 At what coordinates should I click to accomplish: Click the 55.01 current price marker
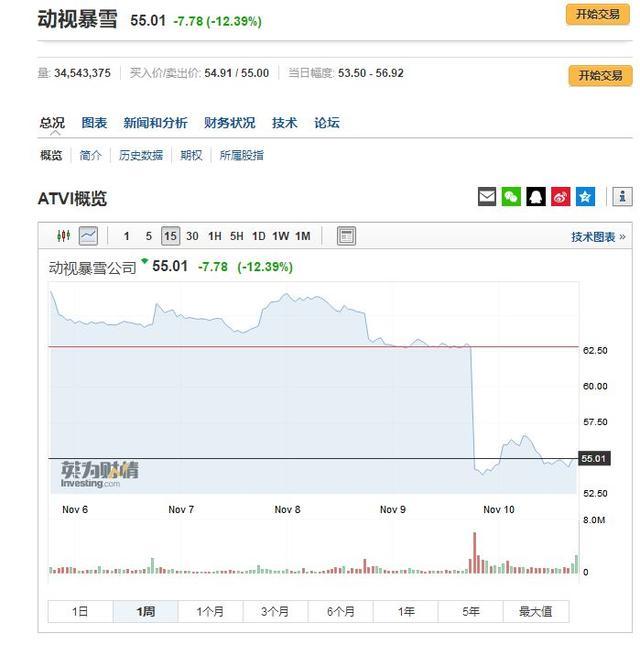(594, 458)
